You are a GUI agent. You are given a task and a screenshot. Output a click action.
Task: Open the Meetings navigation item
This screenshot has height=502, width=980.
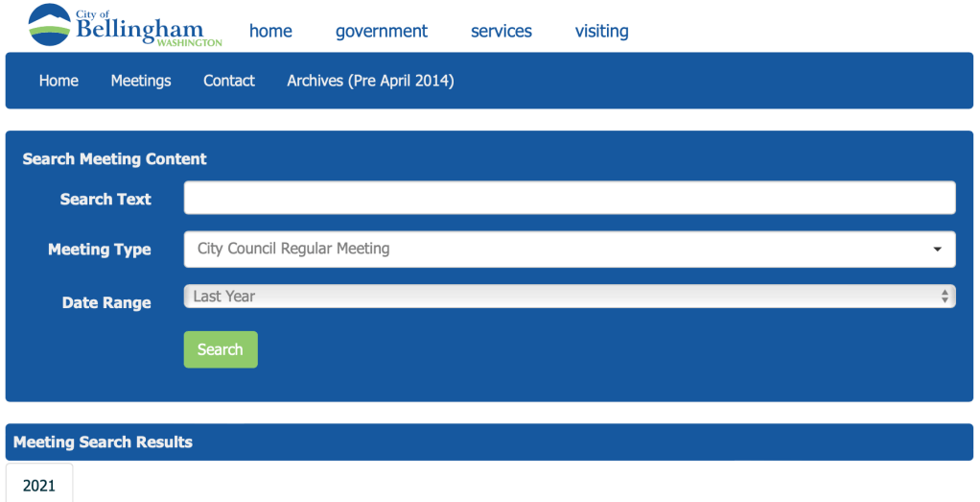coord(141,81)
